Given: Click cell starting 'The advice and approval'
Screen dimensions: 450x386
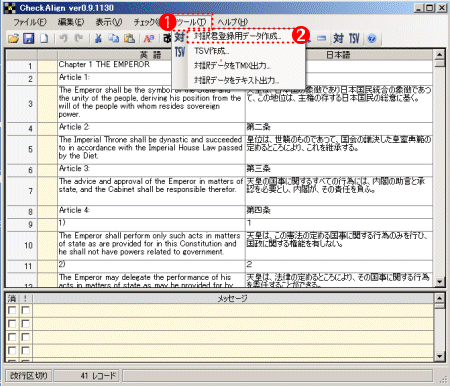Looking at the screenshot, I should pos(151,191).
